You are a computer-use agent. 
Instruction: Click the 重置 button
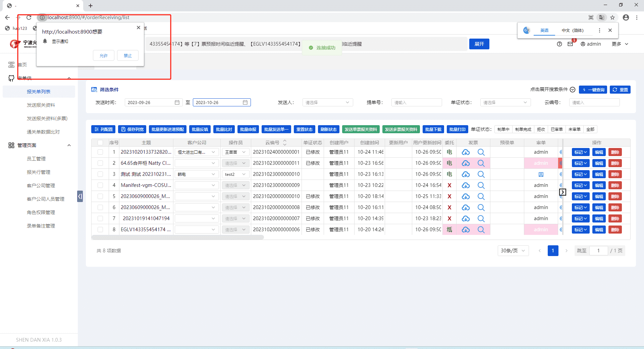click(620, 90)
